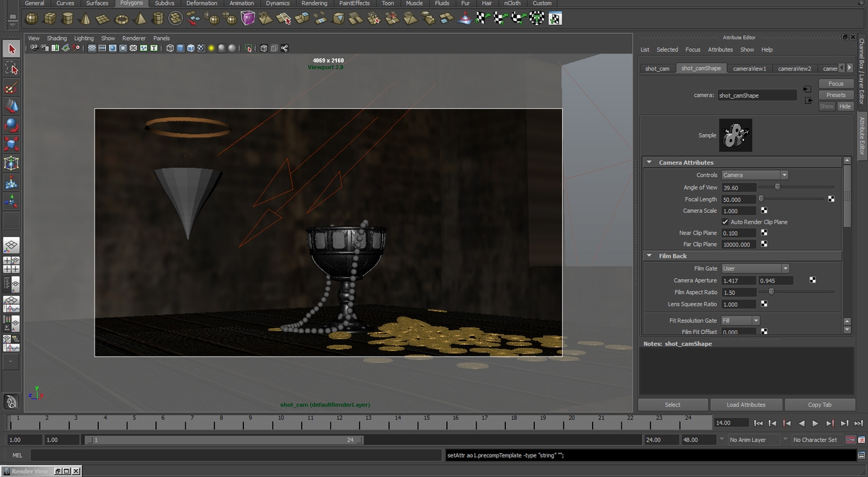This screenshot has height=477, width=868.
Task: Play the animation forwards
Action: point(816,423)
